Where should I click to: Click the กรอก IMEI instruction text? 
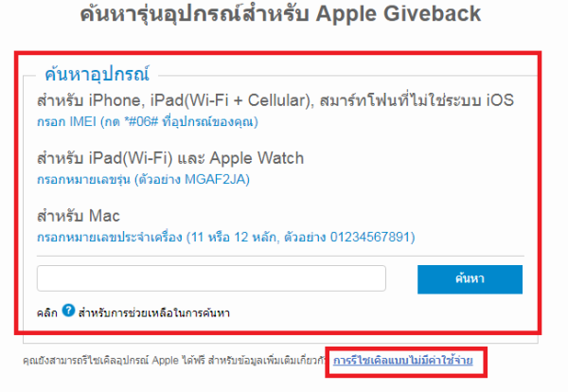[148, 122]
